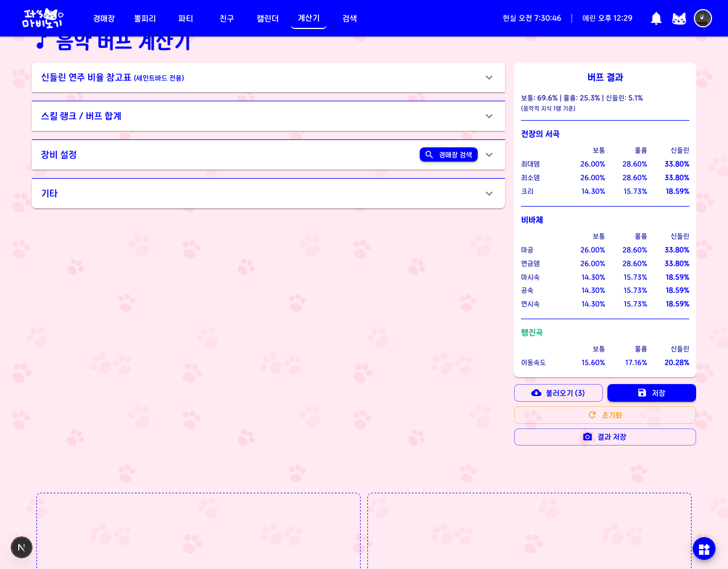728x569 pixels.
Task: Click the 이동속도 보통 value 15.60%
Action: 593,362
